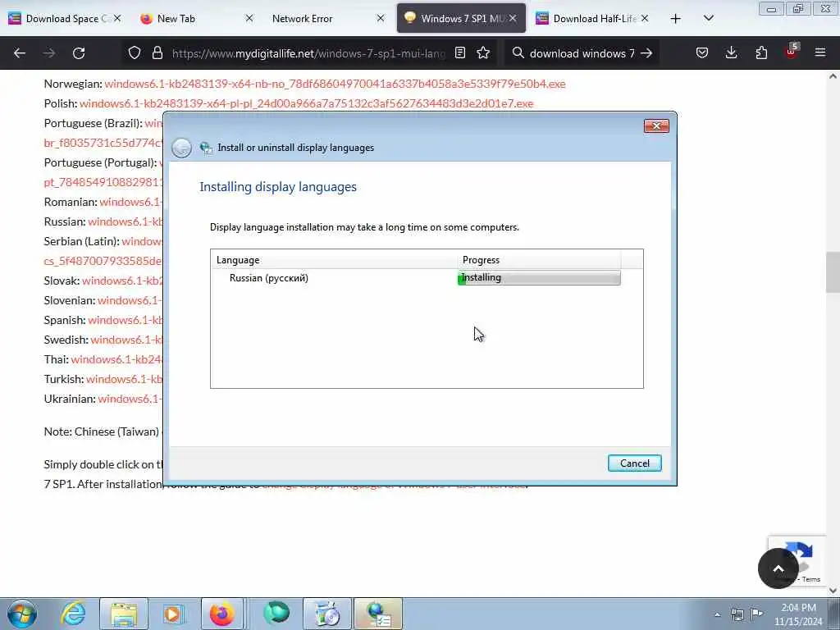Close the New Tab tab
840x630 pixels.
[x=249, y=19]
